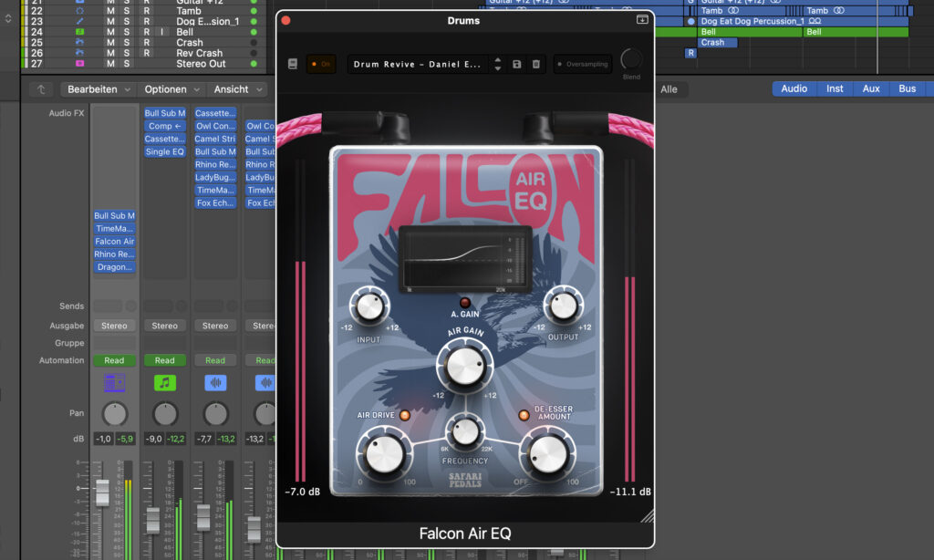Click the Dog E...sion_1 track icon

80,22
